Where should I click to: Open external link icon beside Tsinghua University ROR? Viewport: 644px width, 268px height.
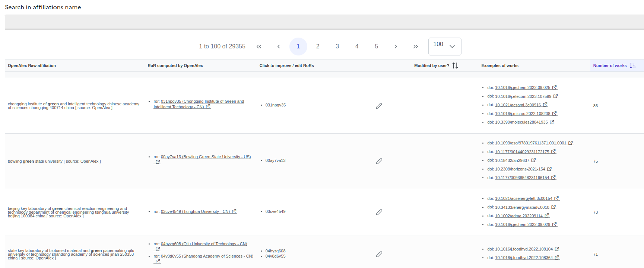pyautogui.click(x=234, y=211)
